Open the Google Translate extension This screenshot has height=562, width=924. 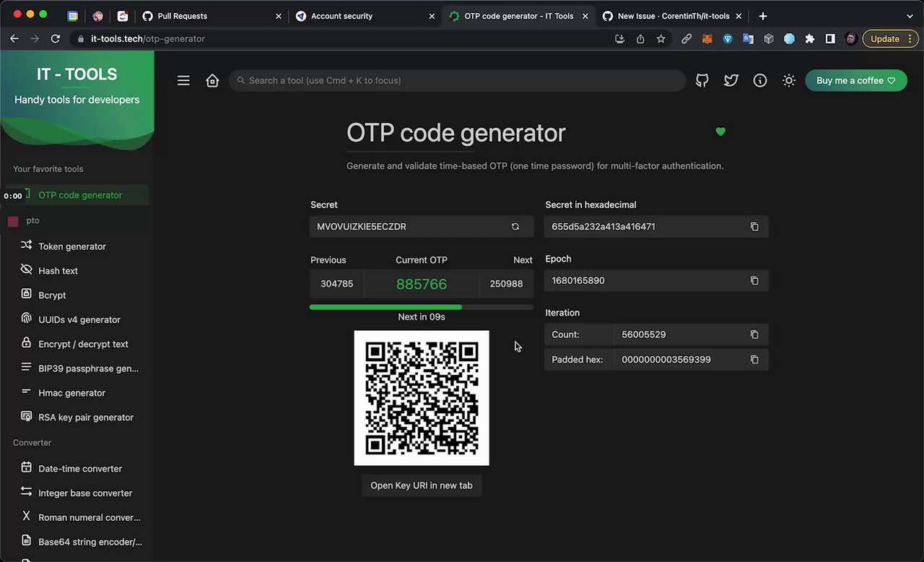tap(749, 39)
